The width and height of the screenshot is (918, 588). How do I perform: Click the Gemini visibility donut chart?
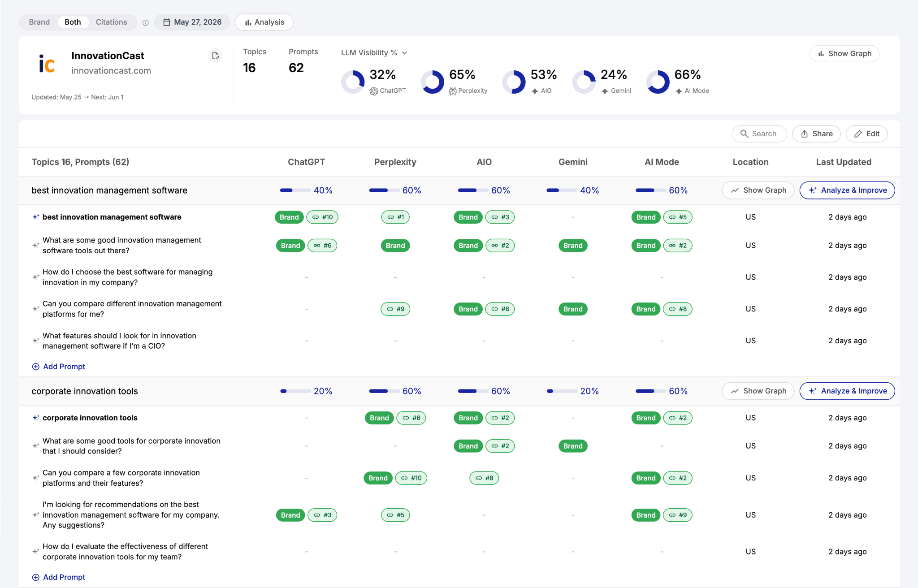584,82
